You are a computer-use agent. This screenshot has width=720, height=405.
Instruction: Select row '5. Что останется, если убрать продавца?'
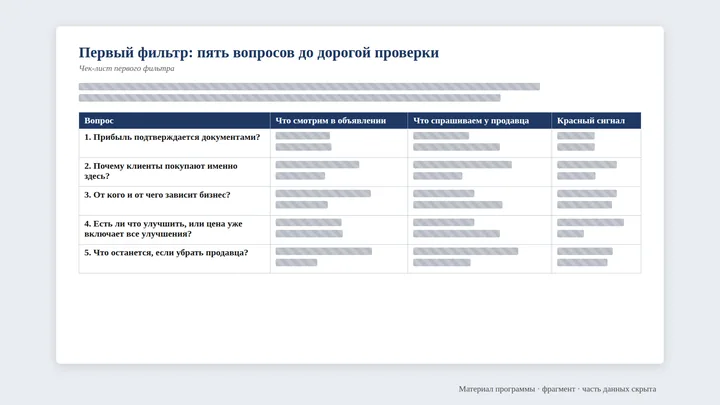click(360, 259)
